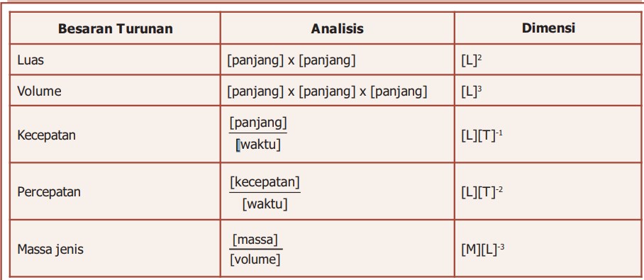Click the three-panjang Volume analysis formula

click(x=328, y=91)
